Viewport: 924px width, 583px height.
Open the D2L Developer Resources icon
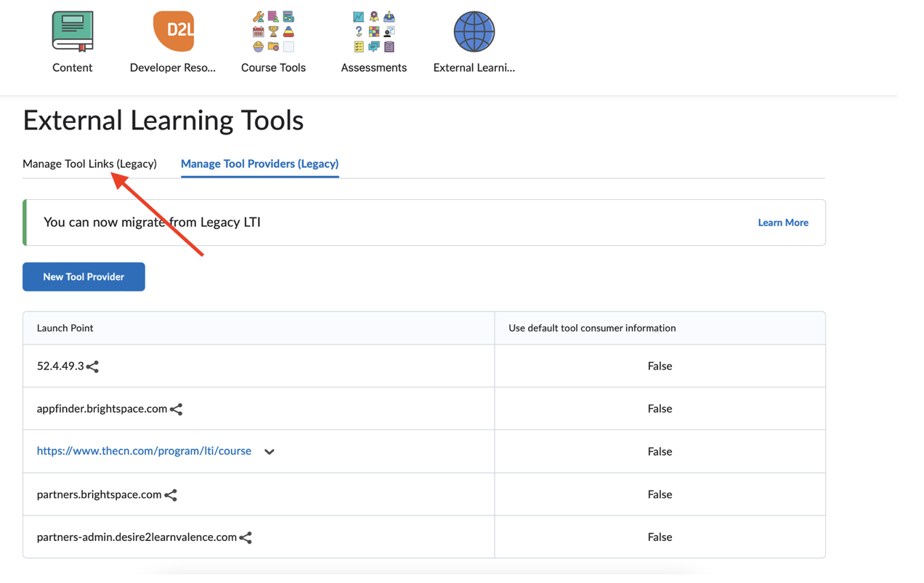click(173, 32)
